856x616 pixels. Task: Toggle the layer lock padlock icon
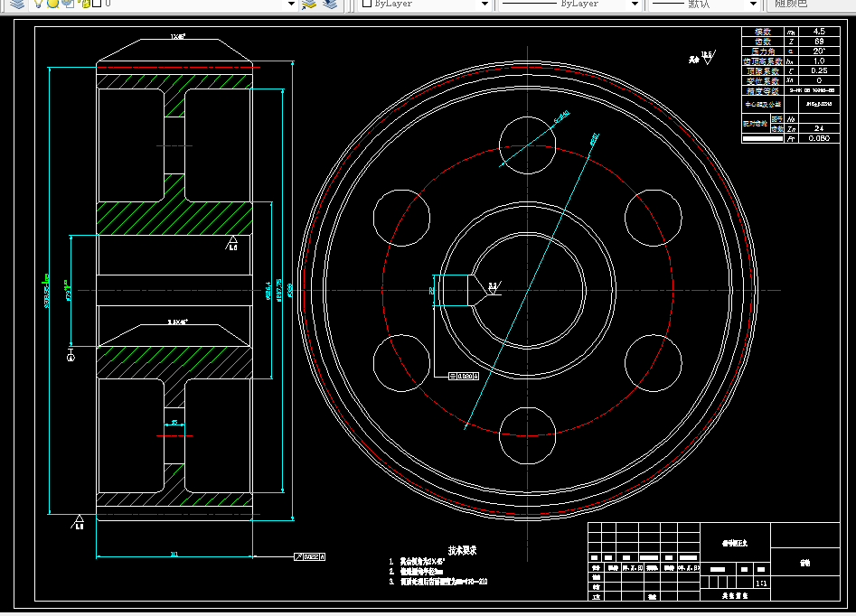coord(85,4)
